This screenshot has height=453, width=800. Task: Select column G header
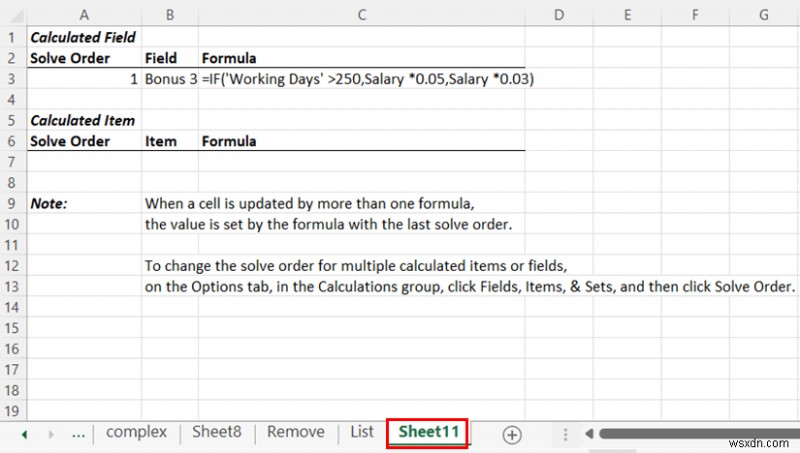tap(762, 14)
